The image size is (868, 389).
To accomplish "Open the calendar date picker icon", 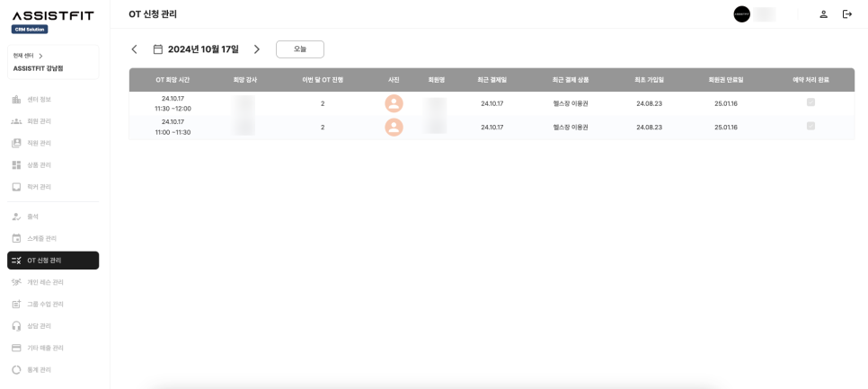I will (x=158, y=49).
